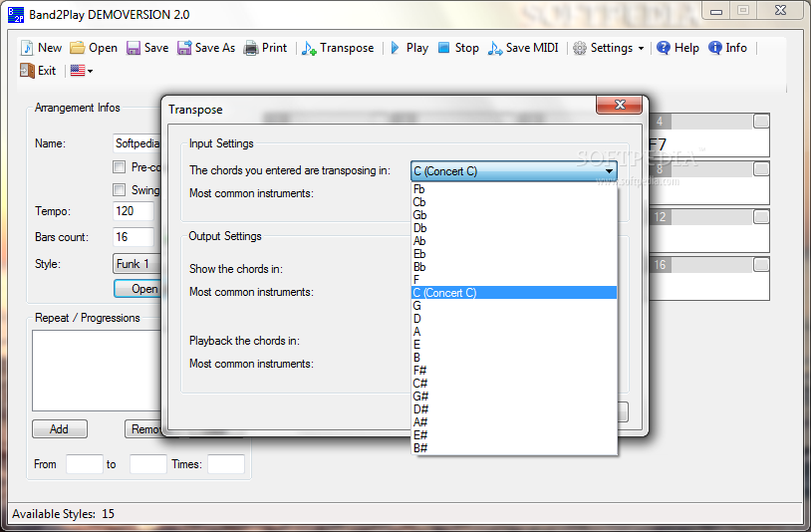Click the Repeat / Progressions list box

98,371
